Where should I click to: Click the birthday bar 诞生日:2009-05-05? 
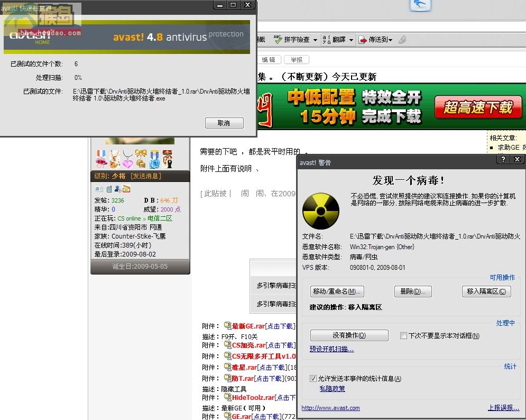[140, 267]
